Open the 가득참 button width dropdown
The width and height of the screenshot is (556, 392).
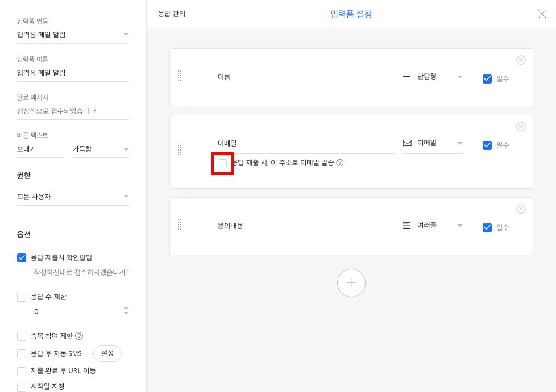pos(101,149)
